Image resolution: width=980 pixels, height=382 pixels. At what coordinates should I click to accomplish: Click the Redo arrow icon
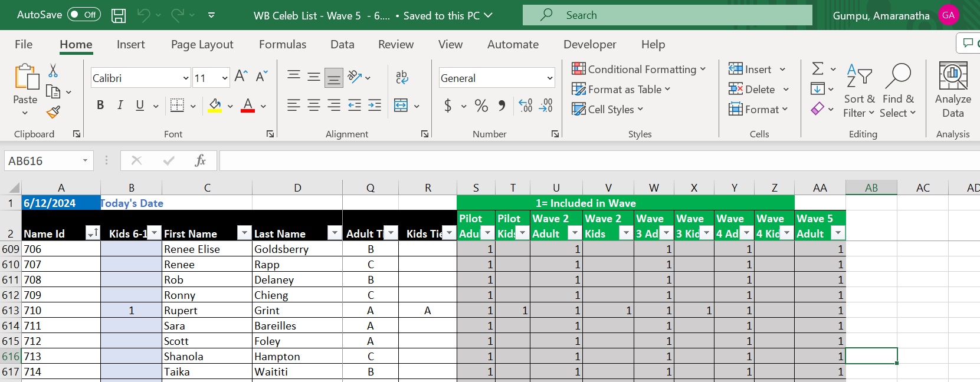[178, 15]
